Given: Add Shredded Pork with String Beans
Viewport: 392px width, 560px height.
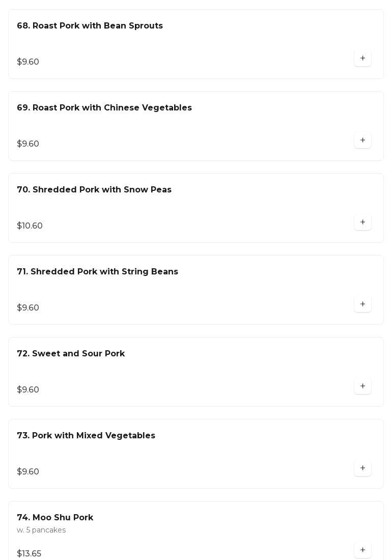Looking at the screenshot, I should pyautogui.click(x=362, y=304).
